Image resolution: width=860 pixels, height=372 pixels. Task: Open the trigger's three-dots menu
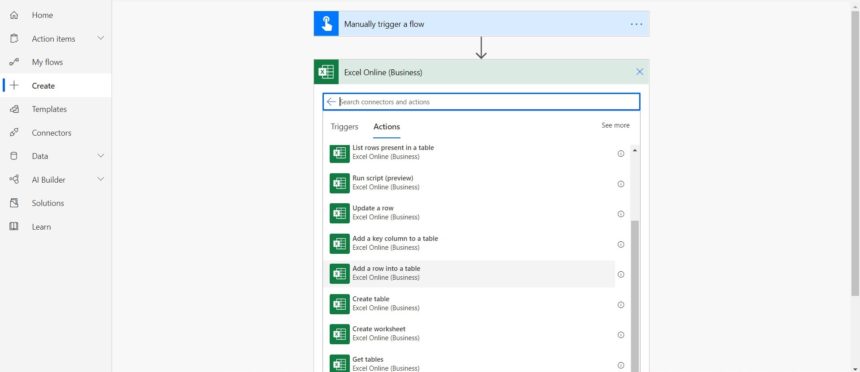(x=636, y=24)
